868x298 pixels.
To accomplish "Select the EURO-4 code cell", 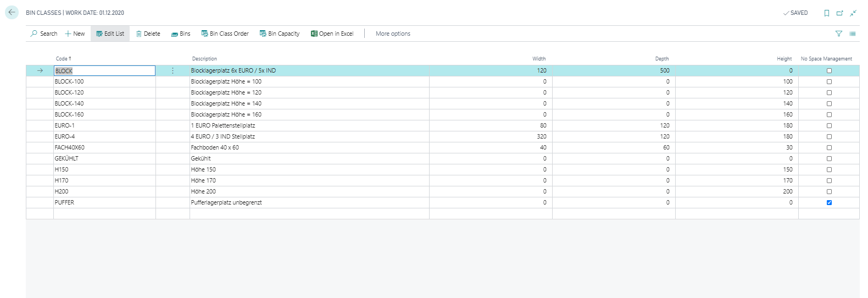I will point(104,136).
